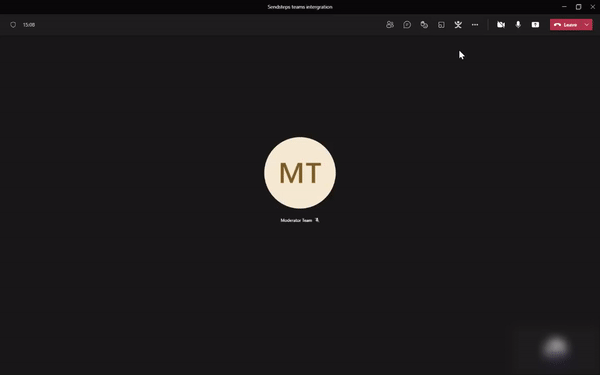Click the Moderator Team name label
This screenshot has width=600, height=375.
[x=296, y=220]
